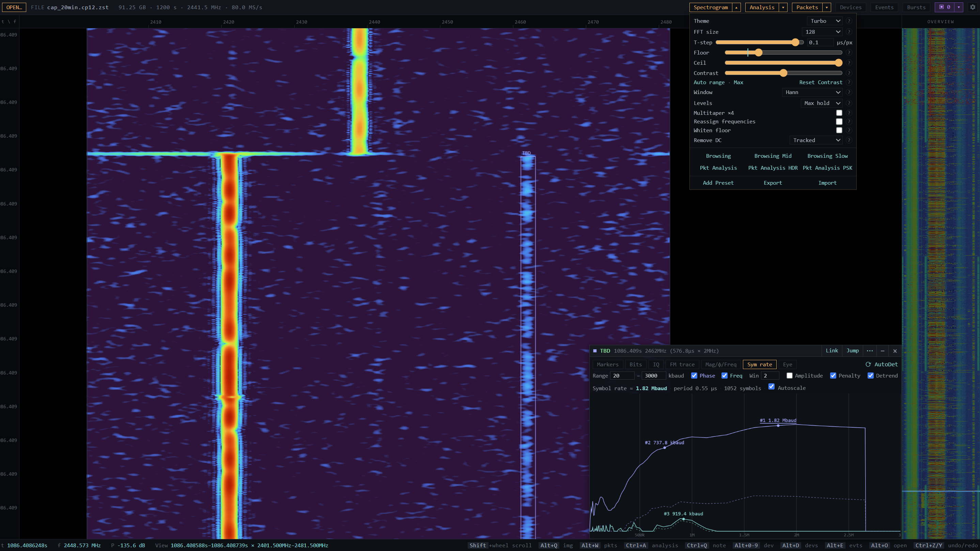
Task: Click the purple marker counter icon
Action: pos(942,7)
